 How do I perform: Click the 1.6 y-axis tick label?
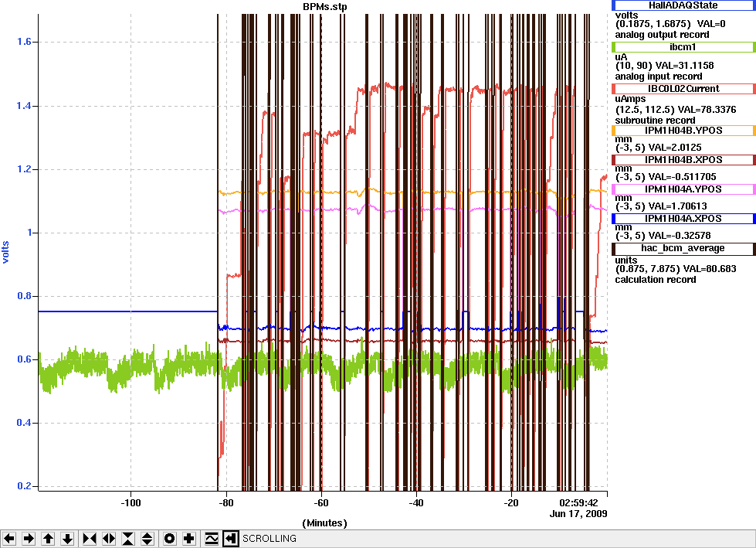(x=24, y=42)
